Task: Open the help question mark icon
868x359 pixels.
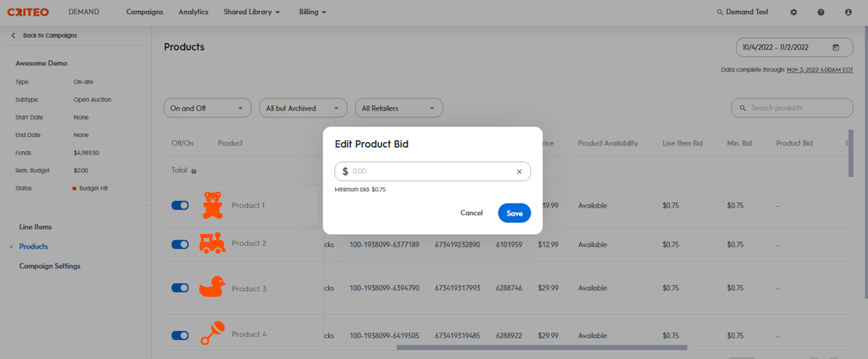Action: 821,12
